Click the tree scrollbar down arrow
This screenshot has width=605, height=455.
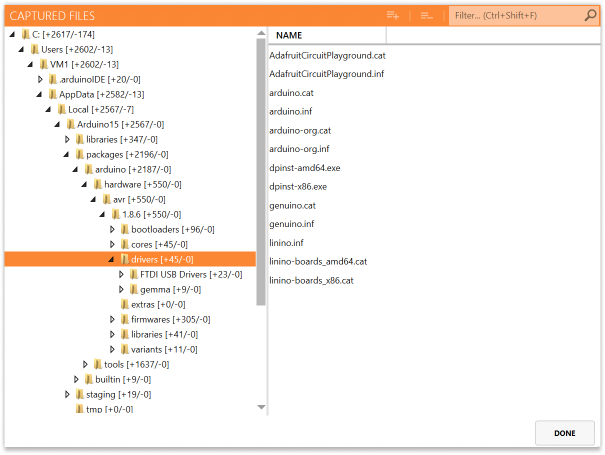click(x=261, y=407)
